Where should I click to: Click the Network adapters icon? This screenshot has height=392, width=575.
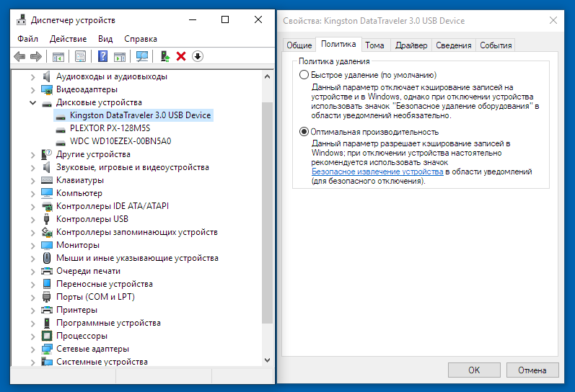click(x=47, y=349)
